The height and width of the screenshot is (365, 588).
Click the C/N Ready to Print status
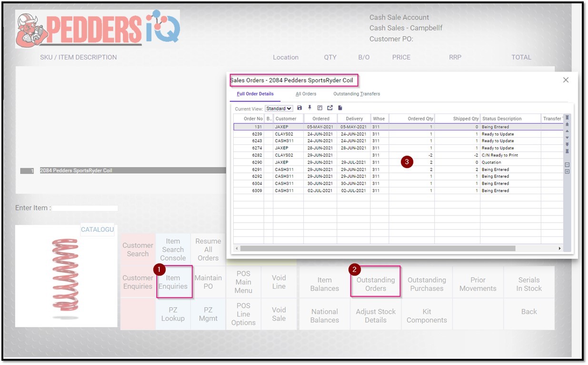click(x=510, y=155)
